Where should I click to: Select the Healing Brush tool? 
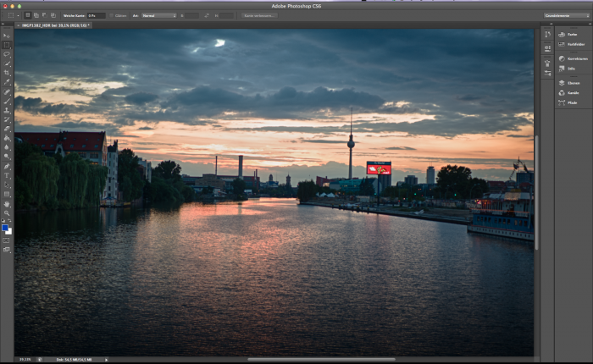tap(7, 92)
